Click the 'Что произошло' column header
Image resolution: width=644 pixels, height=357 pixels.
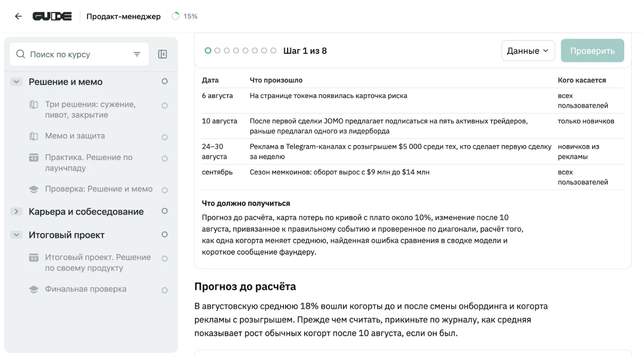click(276, 80)
